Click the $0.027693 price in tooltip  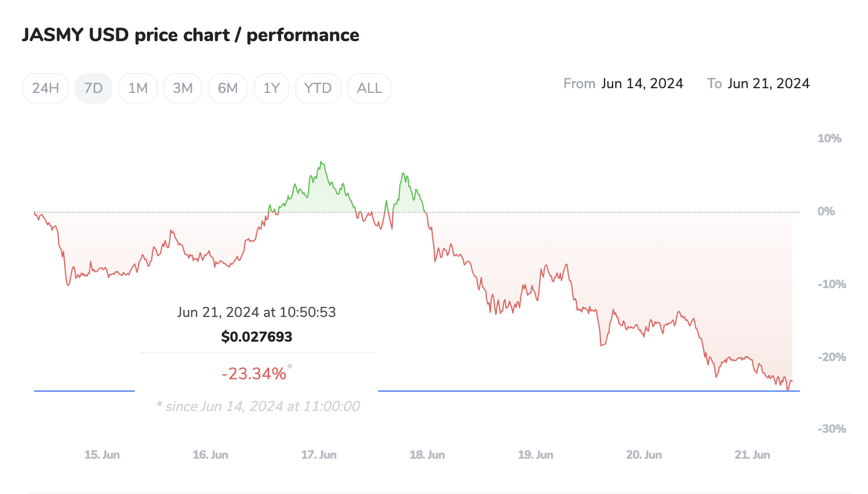coord(256,337)
